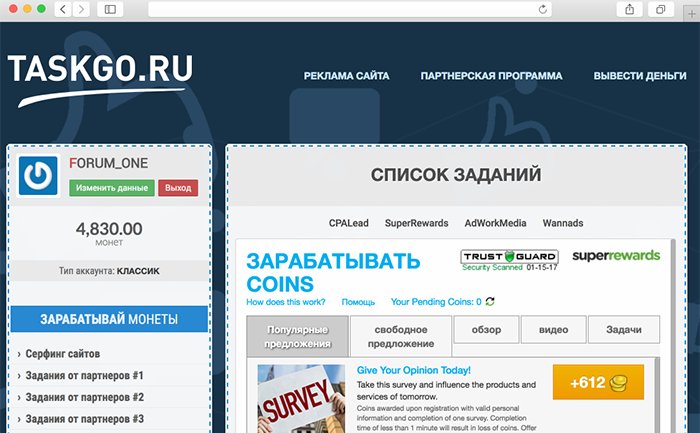The width and height of the screenshot is (700, 433).
Task: Open the Помощь link
Action: [x=358, y=302]
